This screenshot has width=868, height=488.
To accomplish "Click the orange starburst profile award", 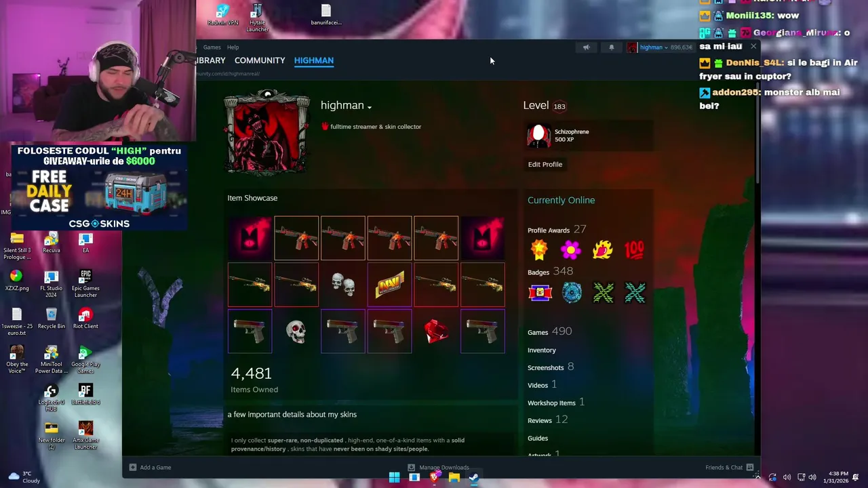I will (539, 249).
